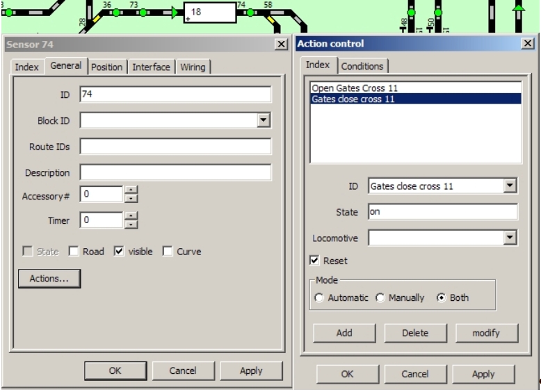Disable the Reset checkbox
Viewport: 541px width, 392px height.
coord(316,261)
